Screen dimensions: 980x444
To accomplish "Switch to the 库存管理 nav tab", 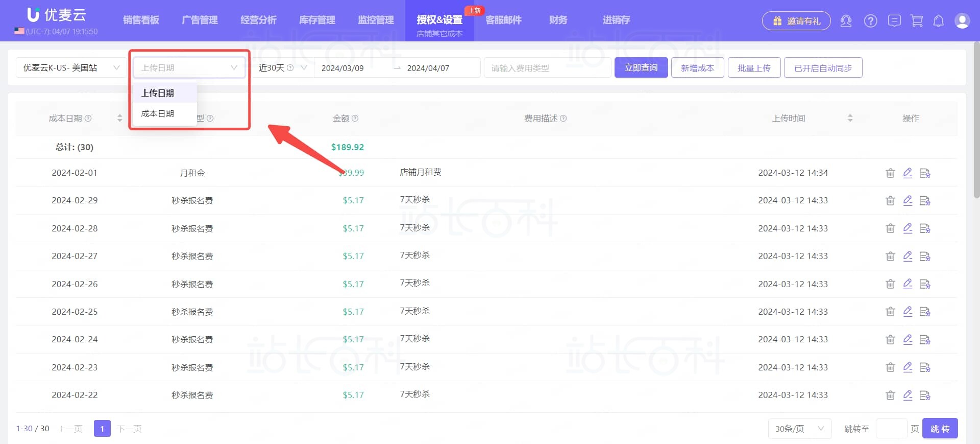I will point(317,20).
